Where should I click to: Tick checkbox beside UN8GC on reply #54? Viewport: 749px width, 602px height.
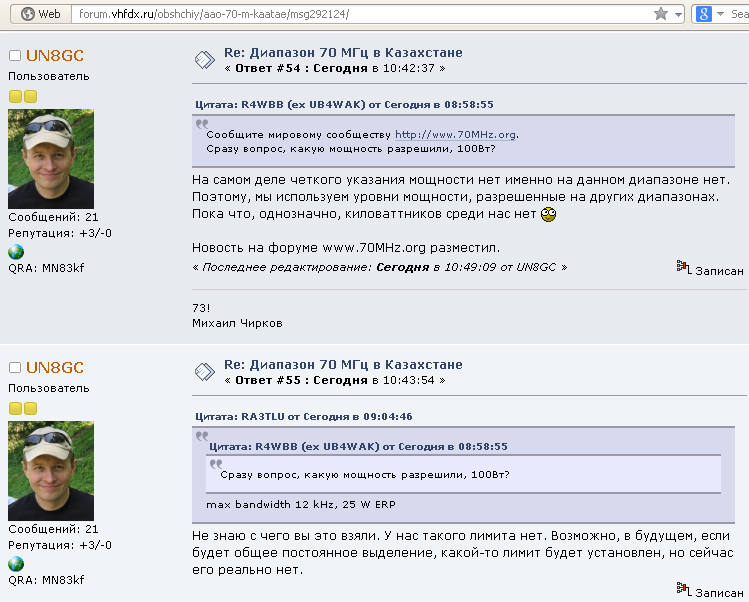pyautogui.click(x=15, y=55)
